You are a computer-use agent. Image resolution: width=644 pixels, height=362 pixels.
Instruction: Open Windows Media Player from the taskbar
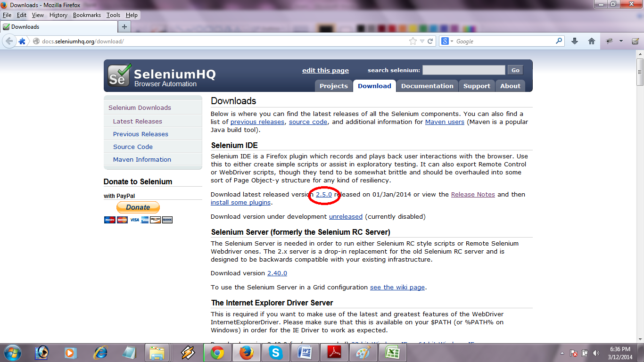coord(70,352)
